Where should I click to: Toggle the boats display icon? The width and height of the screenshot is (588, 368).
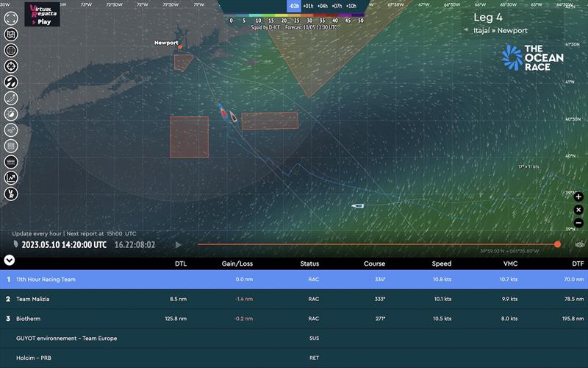coord(11,82)
